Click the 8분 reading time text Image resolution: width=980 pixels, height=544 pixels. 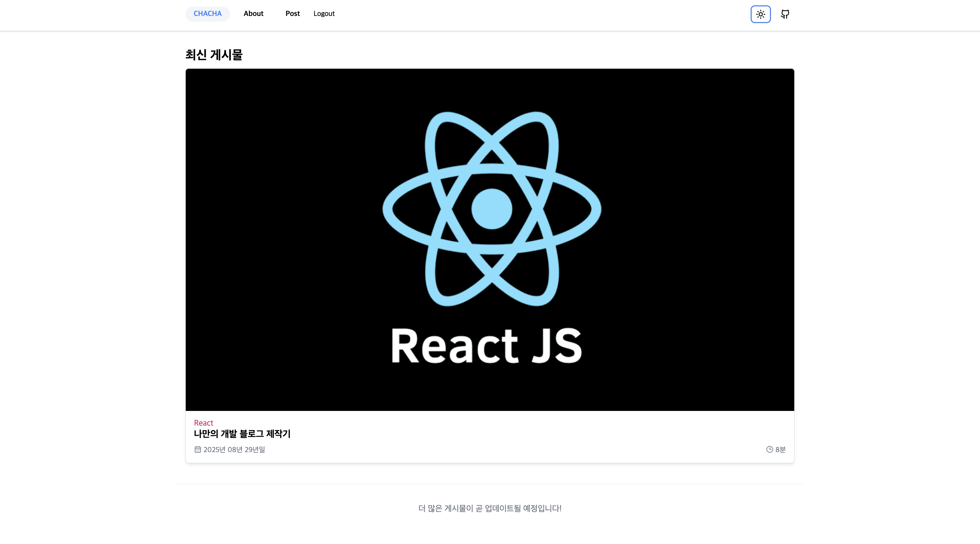780,449
